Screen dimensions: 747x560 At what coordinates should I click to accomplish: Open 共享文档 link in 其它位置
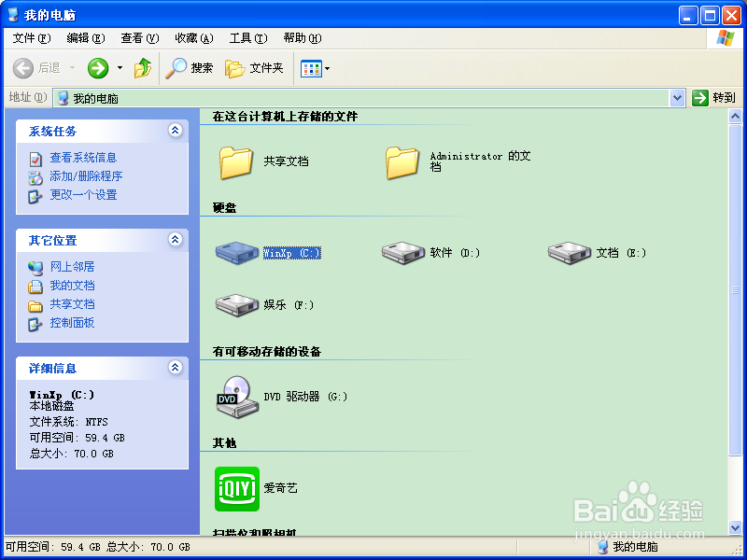pos(73,304)
